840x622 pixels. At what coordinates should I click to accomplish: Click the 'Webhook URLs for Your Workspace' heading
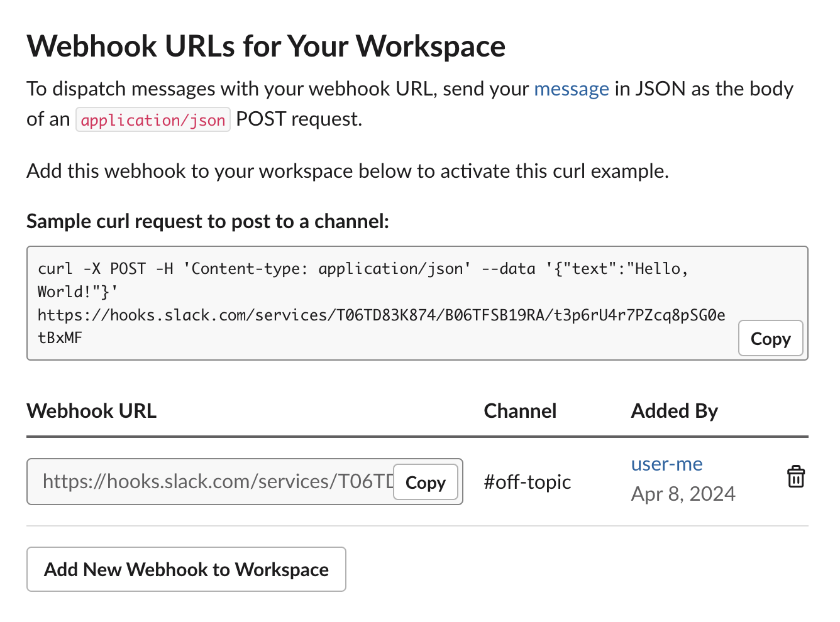pos(266,46)
